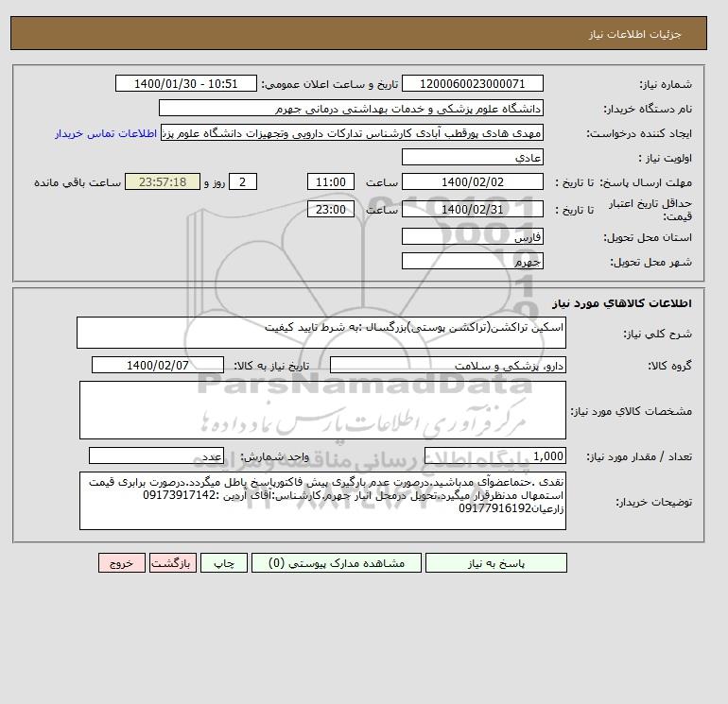The width and height of the screenshot is (728, 704).
Task: Click the deadline time field 11:00
Action: click(331, 182)
